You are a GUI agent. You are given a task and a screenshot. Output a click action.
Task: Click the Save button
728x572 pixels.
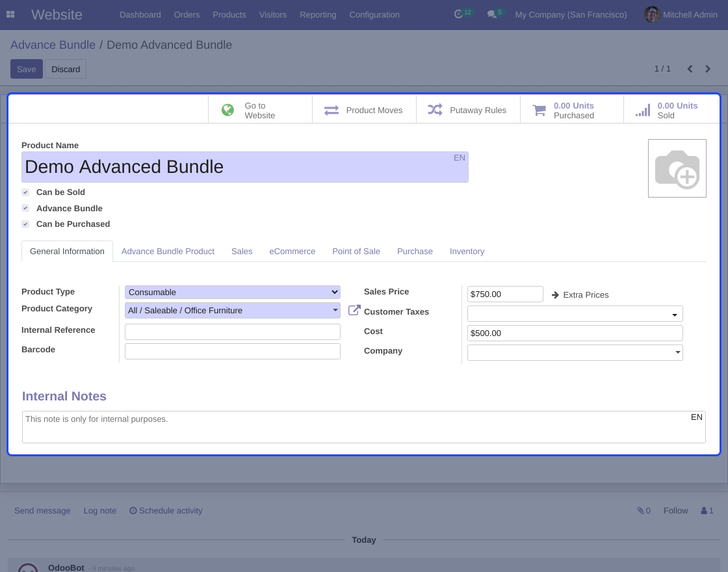27,69
